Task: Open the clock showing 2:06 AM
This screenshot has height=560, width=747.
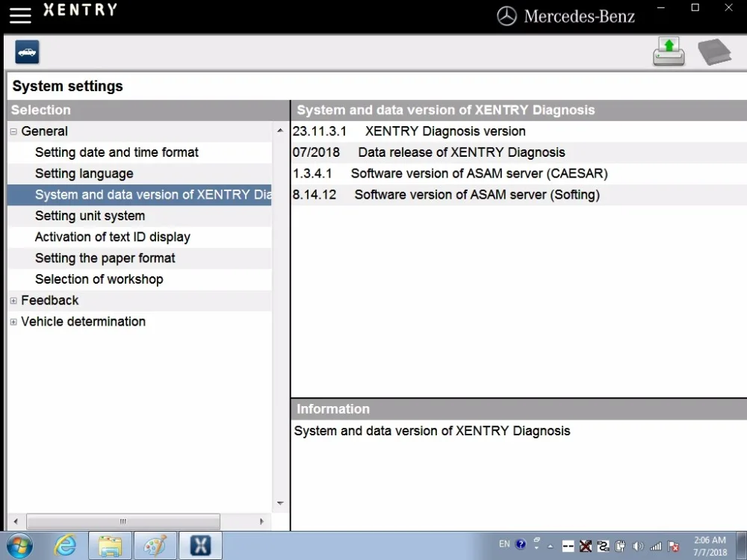Action: [710, 547]
